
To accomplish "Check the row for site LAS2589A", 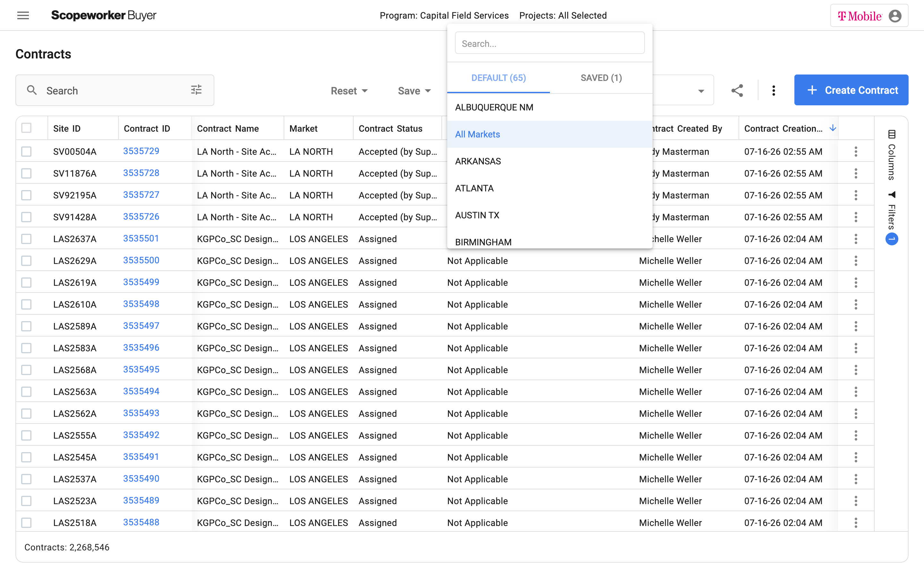I will point(26,326).
